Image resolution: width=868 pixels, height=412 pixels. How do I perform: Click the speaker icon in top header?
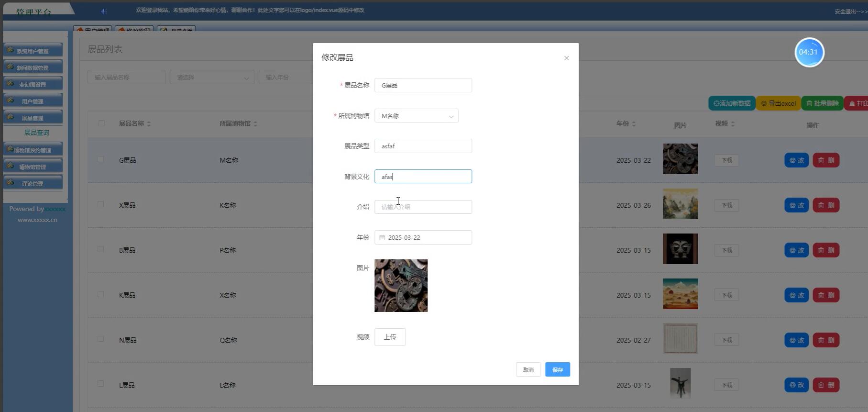(x=104, y=11)
